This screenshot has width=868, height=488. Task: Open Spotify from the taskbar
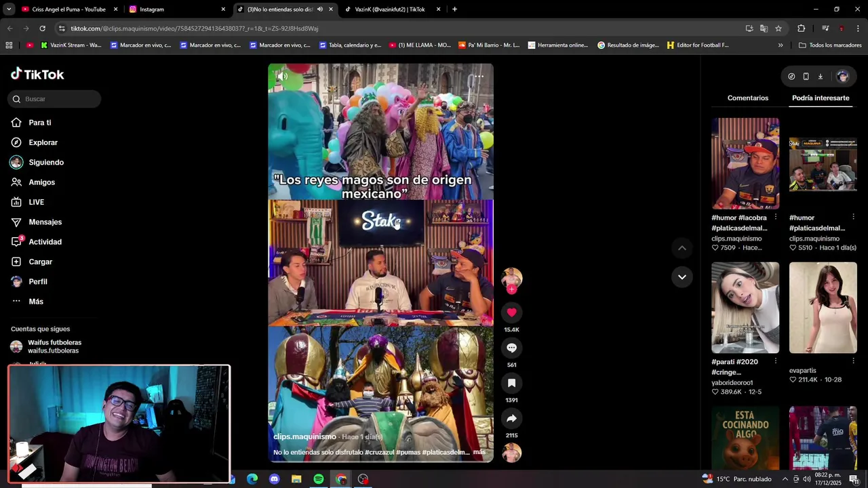[319, 479]
